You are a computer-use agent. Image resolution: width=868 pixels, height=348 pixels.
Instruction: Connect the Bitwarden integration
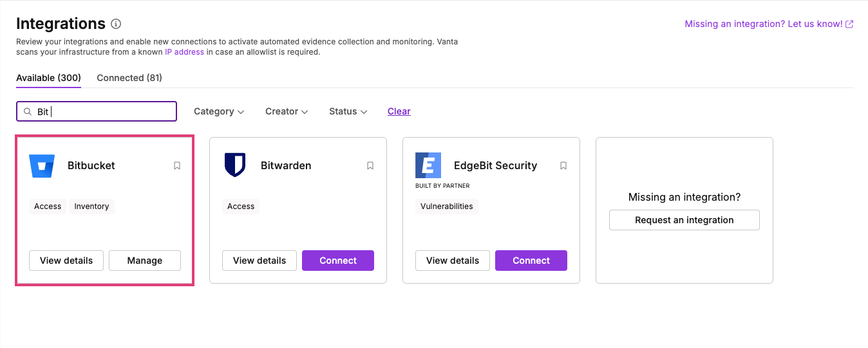pos(338,261)
